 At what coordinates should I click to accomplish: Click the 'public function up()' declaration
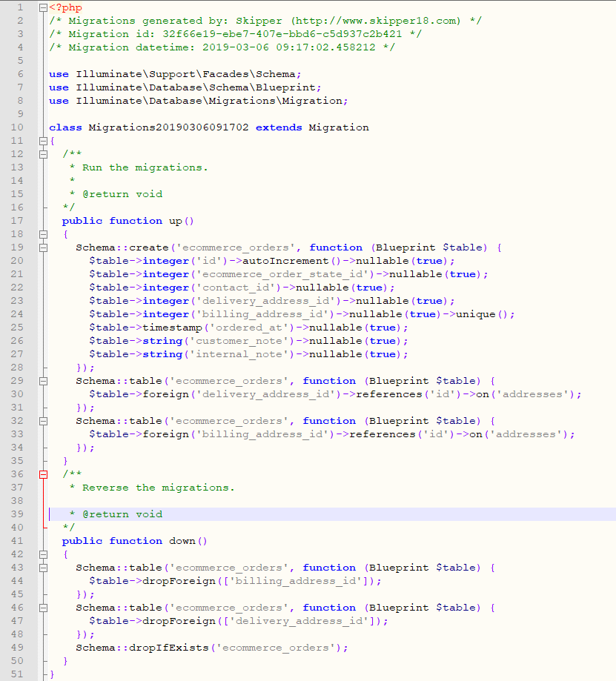tap(127, 221)
